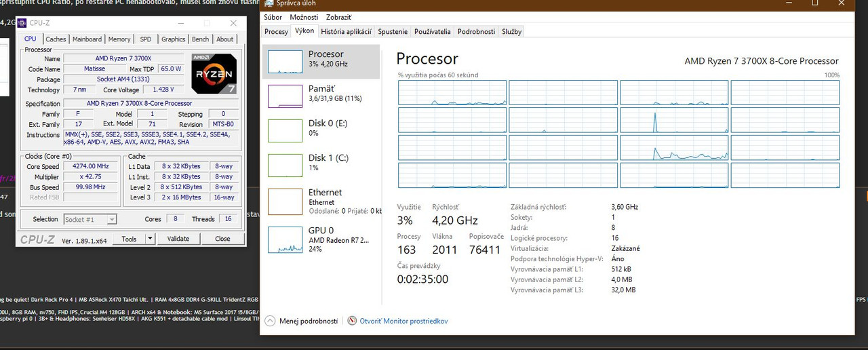The height and width of the screenshot is (350, 868).
Task: Select Disk 1 (C:) in the sidebar
Action: pos(321,165)
